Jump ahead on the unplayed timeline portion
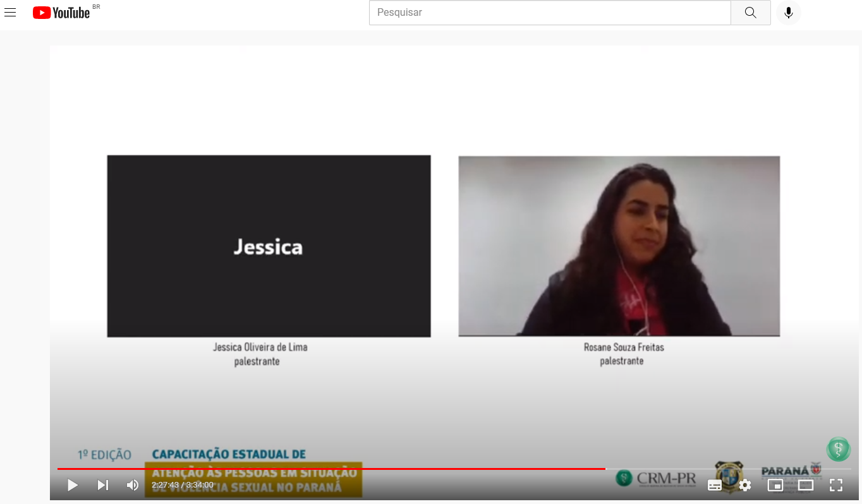Image resolution: width=862 pixels, height=504 pixels. (x=727, y=469)
